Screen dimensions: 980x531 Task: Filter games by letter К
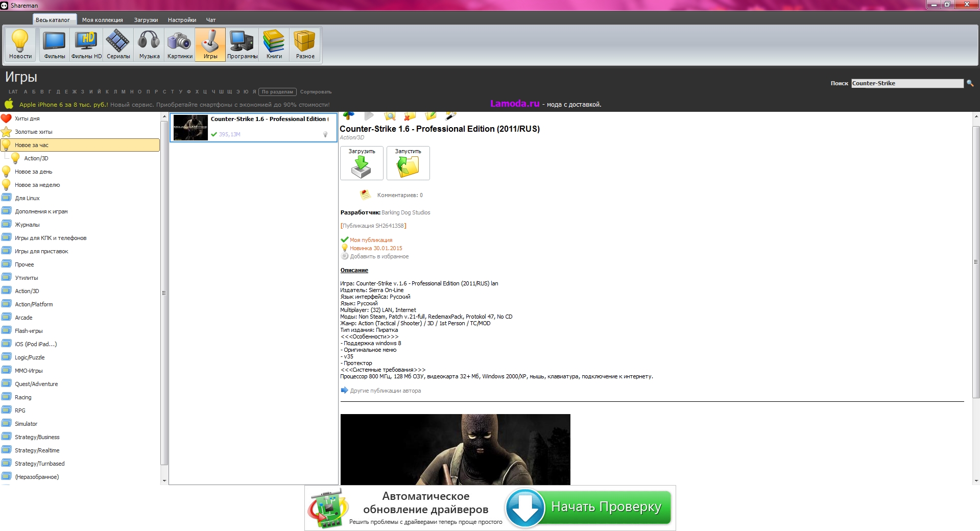pos(107,92)
